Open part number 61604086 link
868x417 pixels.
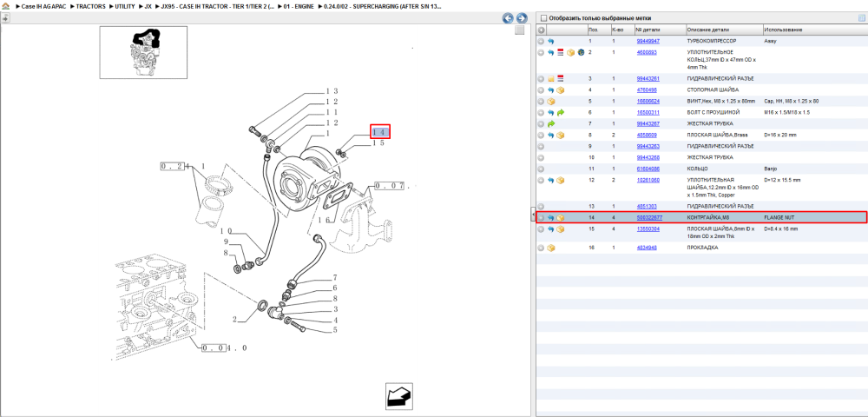point(648,169)
